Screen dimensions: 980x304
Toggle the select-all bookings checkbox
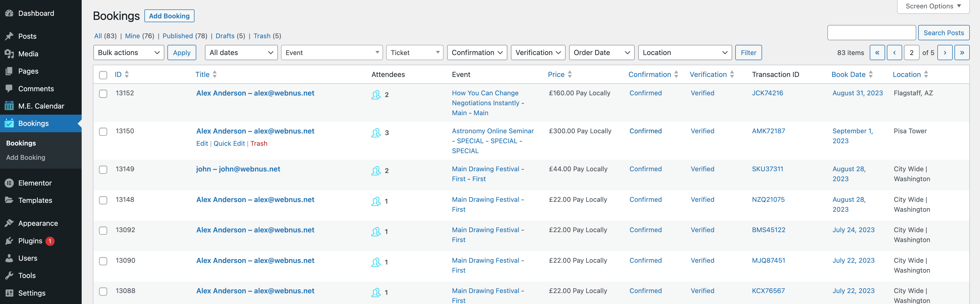coord(103,75)
